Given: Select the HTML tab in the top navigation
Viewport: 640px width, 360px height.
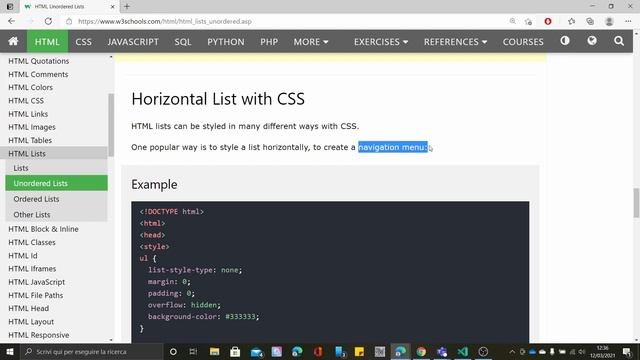Looking at the screenshot, I should pyautogui.click(x=47, y=42).
